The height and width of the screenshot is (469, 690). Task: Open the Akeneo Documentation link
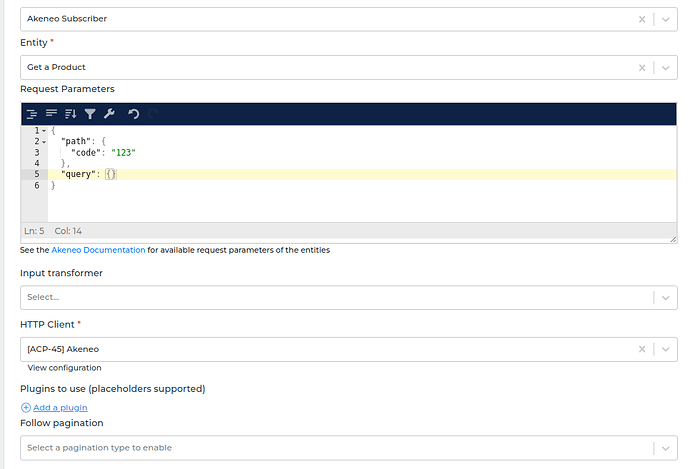(x=98, y=250)
